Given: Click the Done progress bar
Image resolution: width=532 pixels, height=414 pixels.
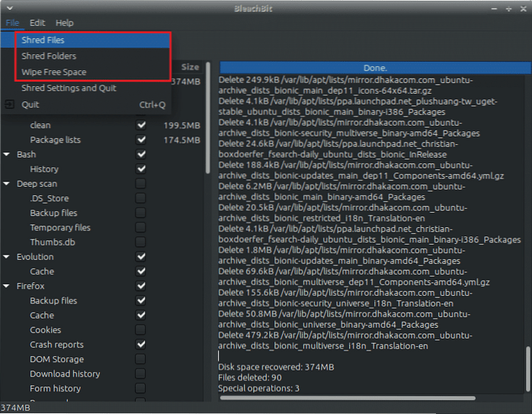Looking at the screenshot, I should click(375, 68).
